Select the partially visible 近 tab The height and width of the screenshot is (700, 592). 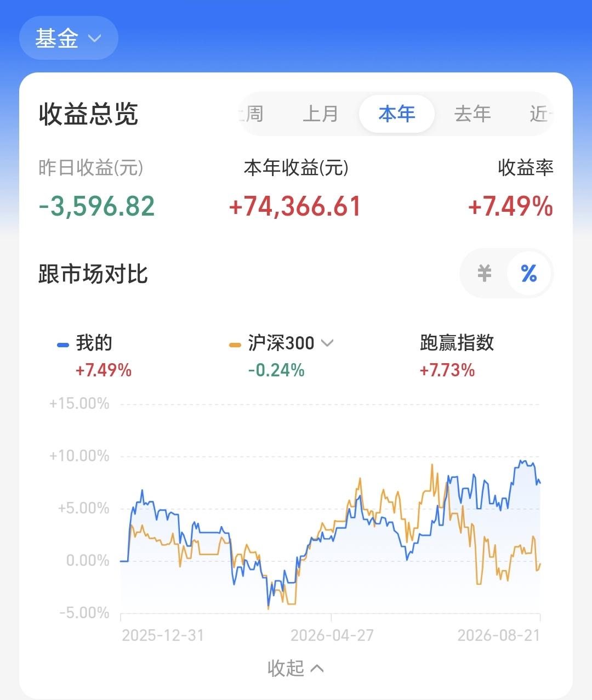click(540, 114)
